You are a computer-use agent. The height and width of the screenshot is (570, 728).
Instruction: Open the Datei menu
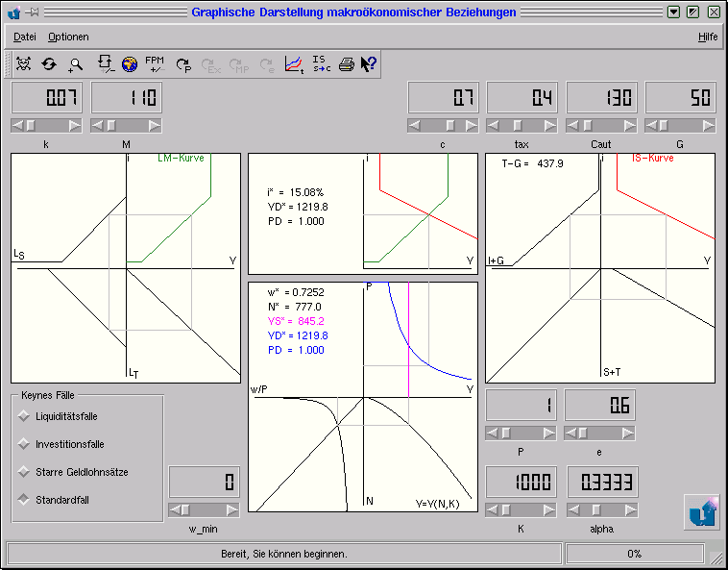pos(25,37)
